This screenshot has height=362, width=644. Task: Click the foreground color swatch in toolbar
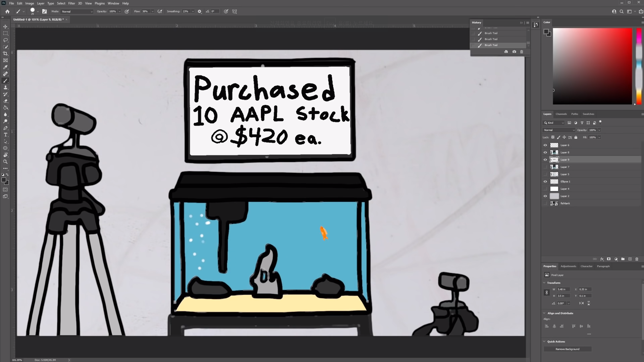4,180
